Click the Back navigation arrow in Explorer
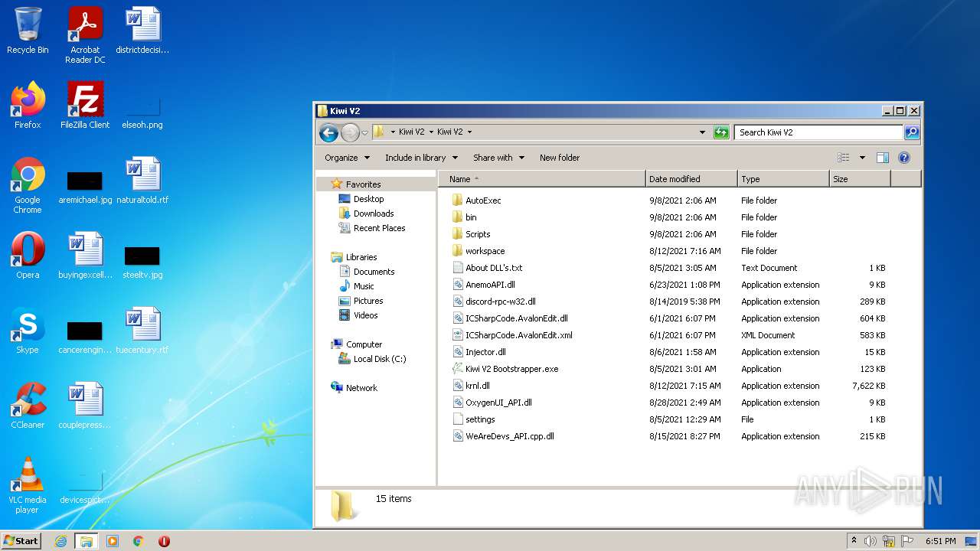Screen dimensions: 980x551 [328, 132]
